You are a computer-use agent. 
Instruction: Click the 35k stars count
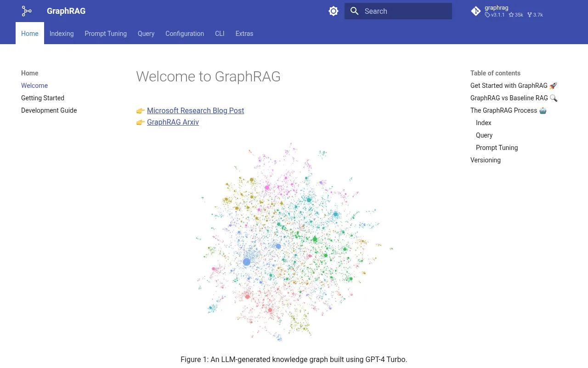[x=516, y=15]
